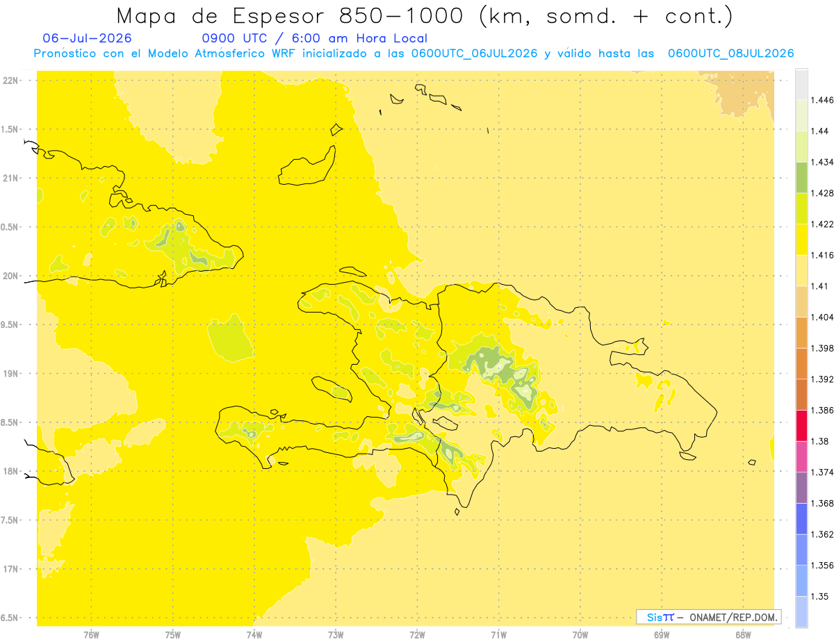Click the 19N latitude label
This screenshot has height=644, width=834.
(x=10, y=374)
